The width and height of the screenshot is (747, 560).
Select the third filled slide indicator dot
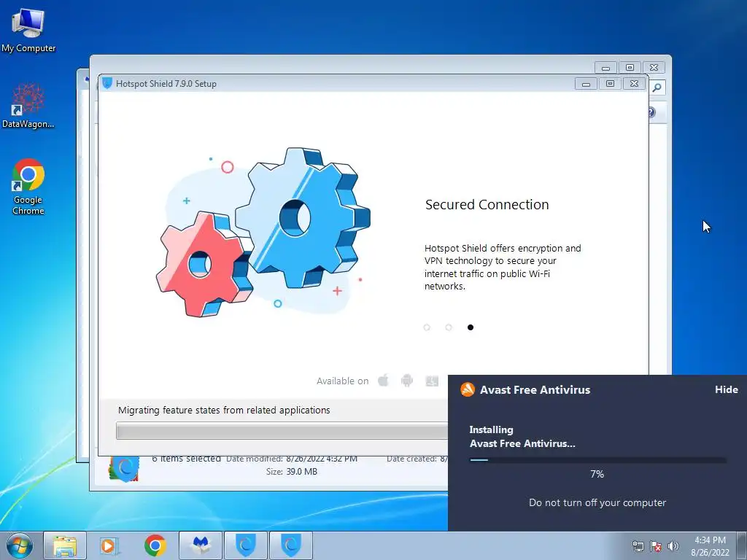(471, 327)
